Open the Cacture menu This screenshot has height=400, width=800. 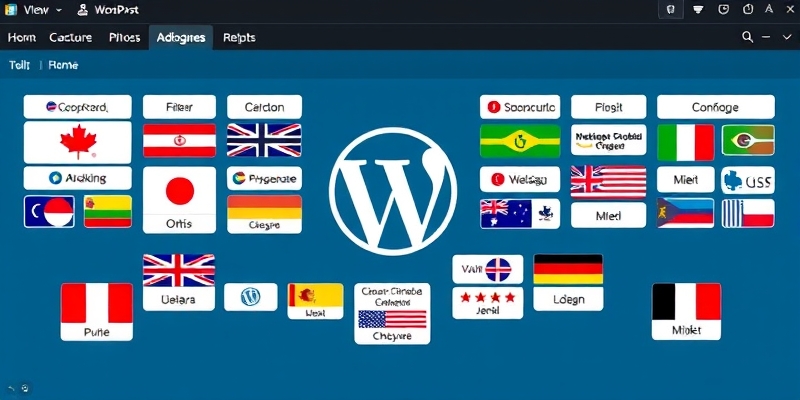(70, 38)
